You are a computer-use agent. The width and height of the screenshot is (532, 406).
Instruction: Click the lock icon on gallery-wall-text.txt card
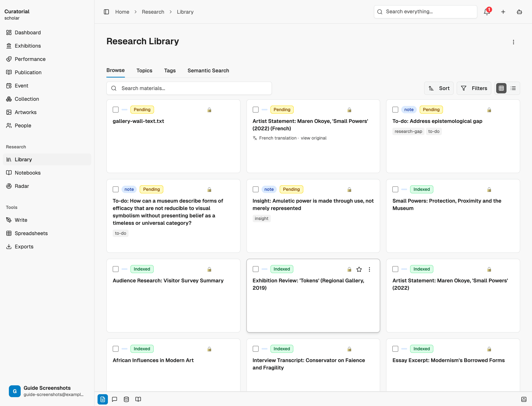[x=209, y=110]
